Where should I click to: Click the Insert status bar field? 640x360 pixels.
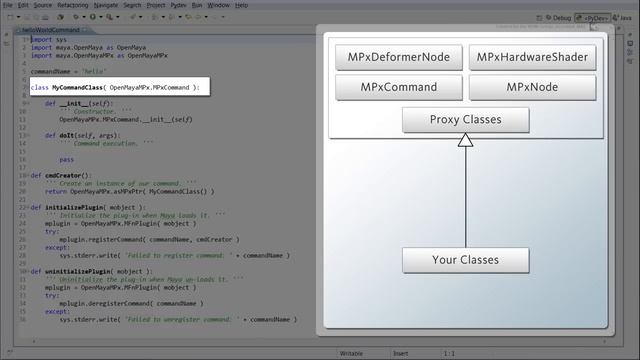pos(400,353)
